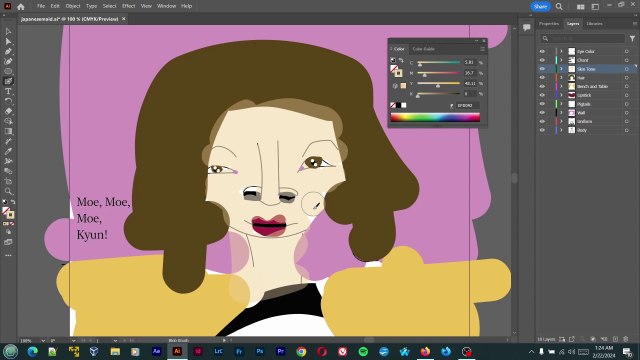This screenshot has height=360, width=640.
Task: Open the File menu
Action: click(41, 6)
